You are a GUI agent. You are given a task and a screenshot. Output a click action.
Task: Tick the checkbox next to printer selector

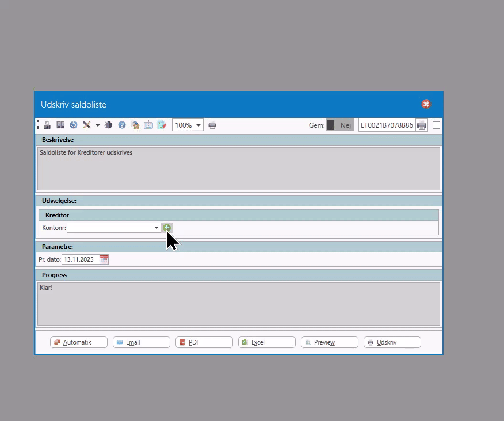pyautogui.click(x=436, y=125)
